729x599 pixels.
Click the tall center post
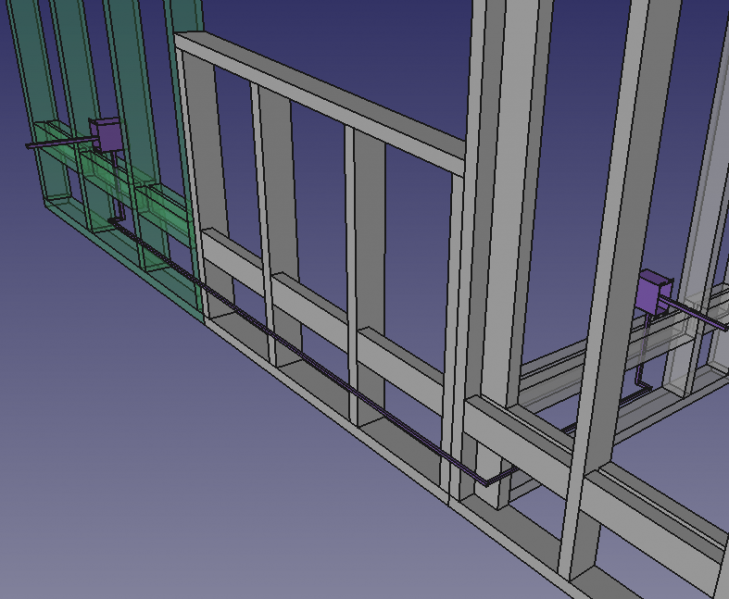[510, 200]
